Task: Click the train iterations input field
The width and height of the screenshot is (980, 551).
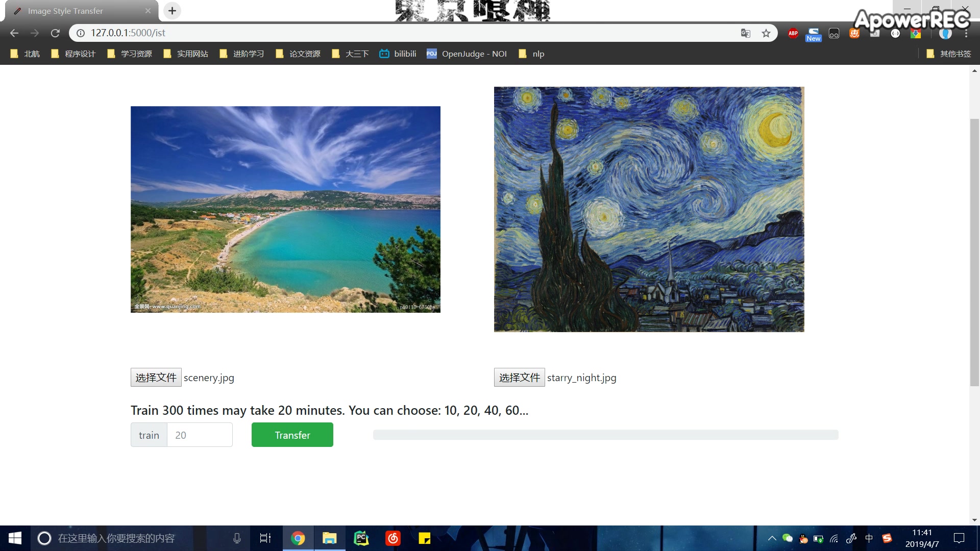Action: tap(200, 435)
